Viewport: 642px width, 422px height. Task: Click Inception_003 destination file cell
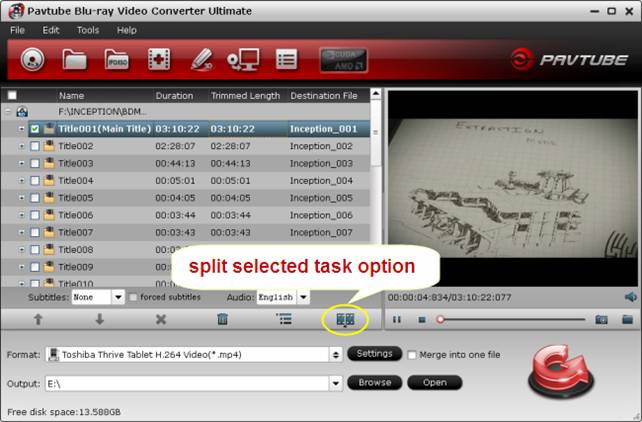click(321, 163)
